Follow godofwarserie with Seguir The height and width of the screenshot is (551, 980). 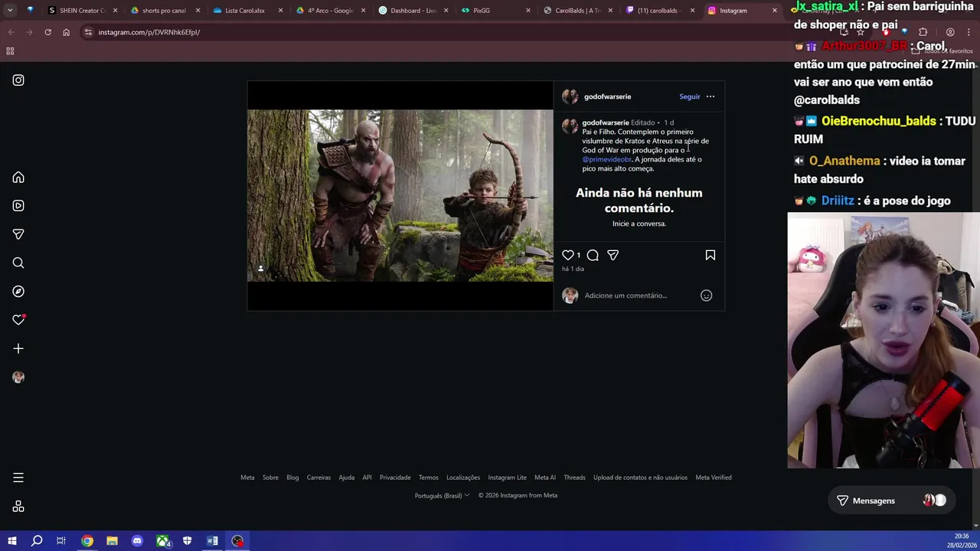689,96
